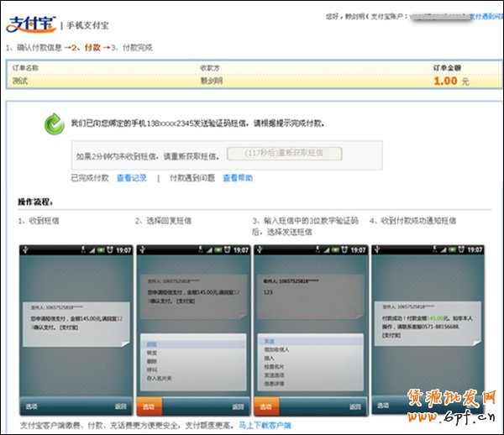Choose 回复 in the second phone's menu

(152, 344)
